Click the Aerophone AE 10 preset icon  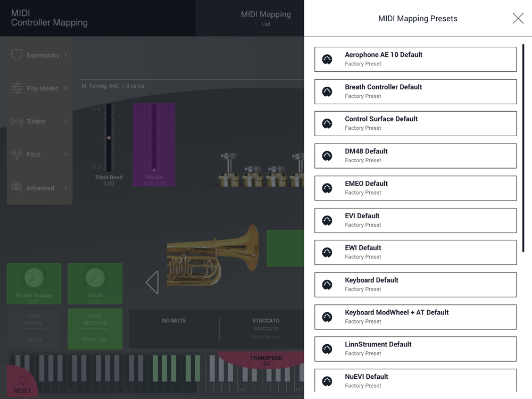click(x=327, y=59)
